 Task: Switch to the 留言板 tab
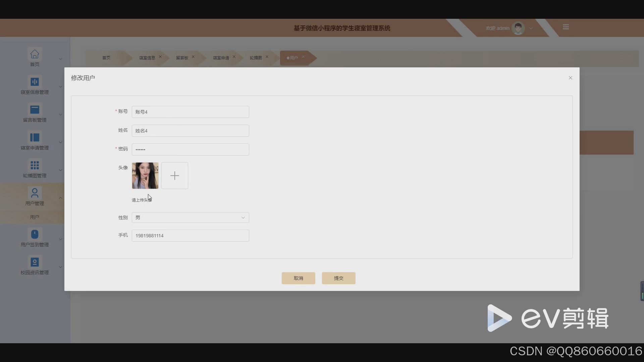tap(182, 58)
